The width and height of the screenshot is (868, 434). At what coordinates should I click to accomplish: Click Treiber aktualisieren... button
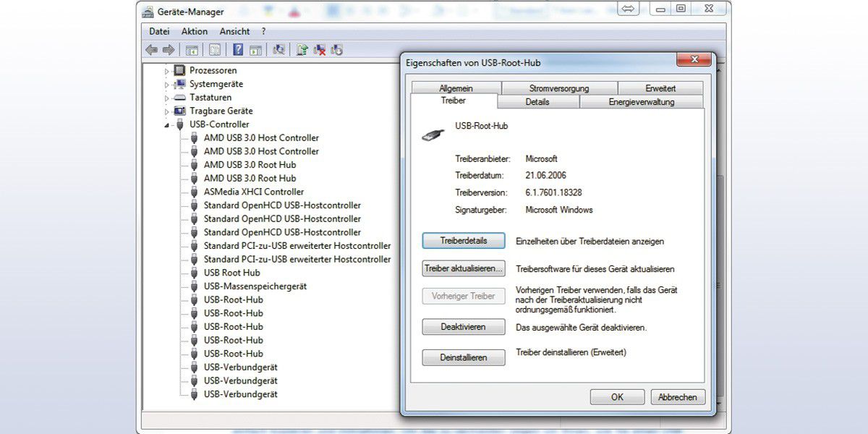pos(464,268)
